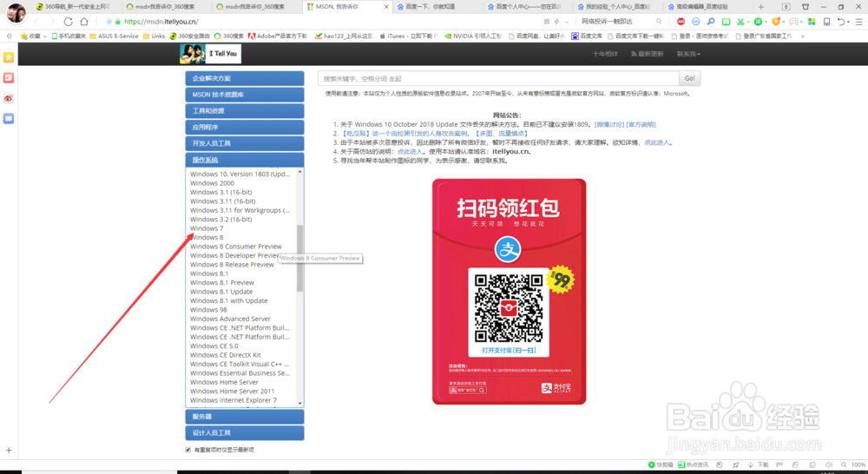
Task: Open the browser main menu hamburger icon
Action: pyautogui.click(x=858, y=22)
